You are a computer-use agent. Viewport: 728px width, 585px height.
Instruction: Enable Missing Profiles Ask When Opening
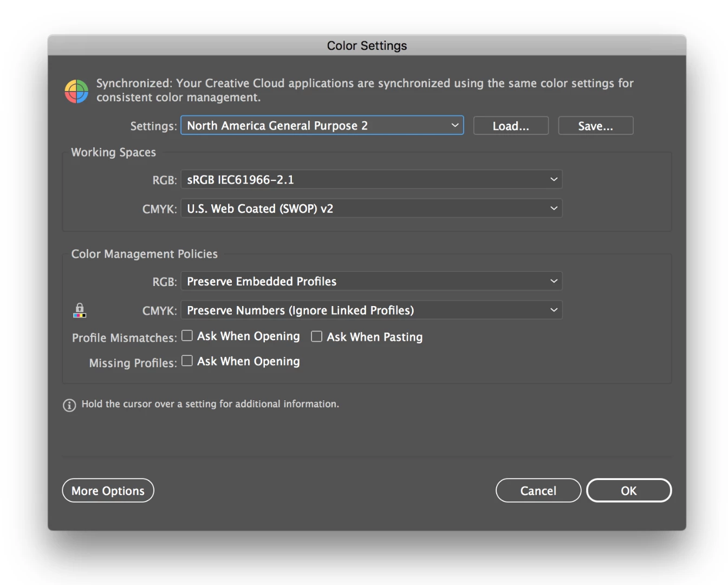(x=187, y=361)
